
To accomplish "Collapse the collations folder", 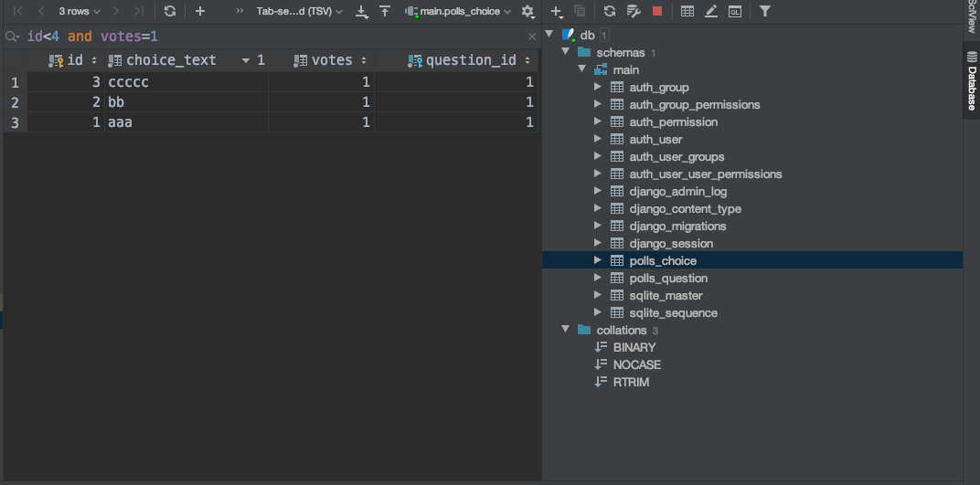I will pyautogui.click(x=566, y=330).
